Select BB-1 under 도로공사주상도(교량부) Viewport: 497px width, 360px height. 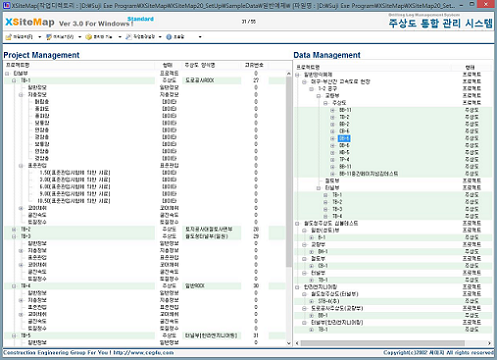(323, 316)
